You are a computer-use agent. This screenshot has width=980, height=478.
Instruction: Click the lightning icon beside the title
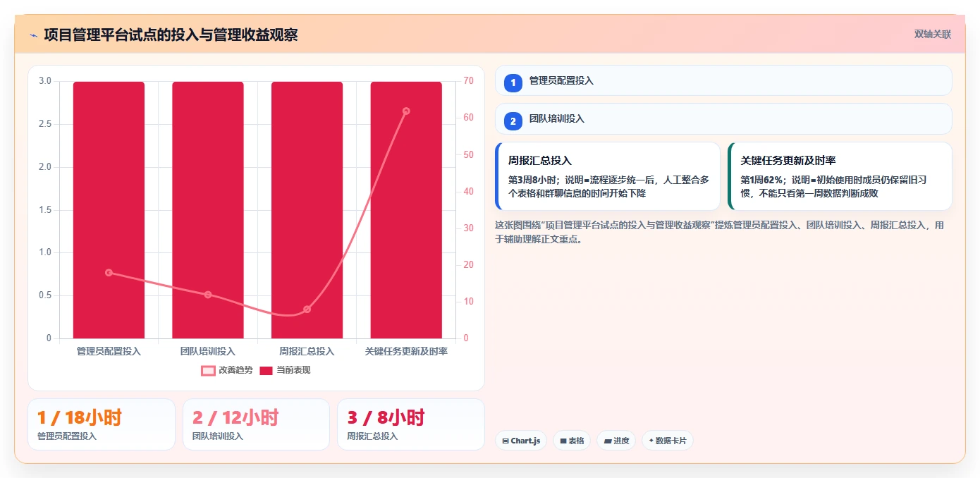click(34, 35)
